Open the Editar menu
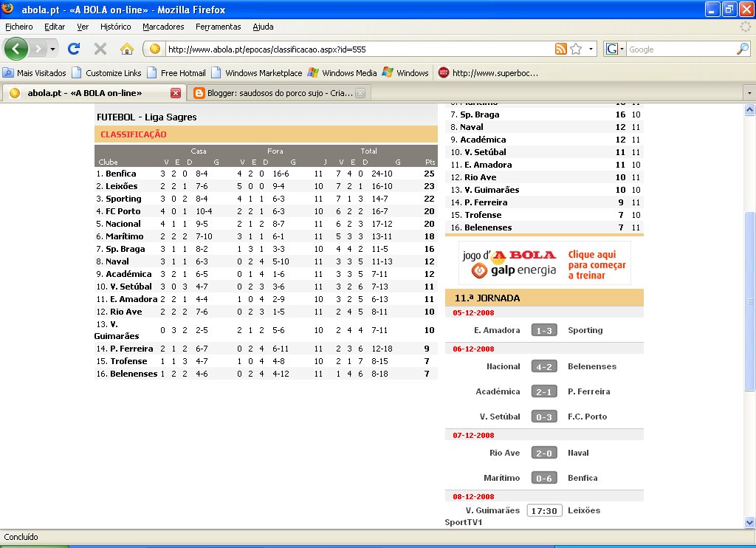 [x=55, y=27]
